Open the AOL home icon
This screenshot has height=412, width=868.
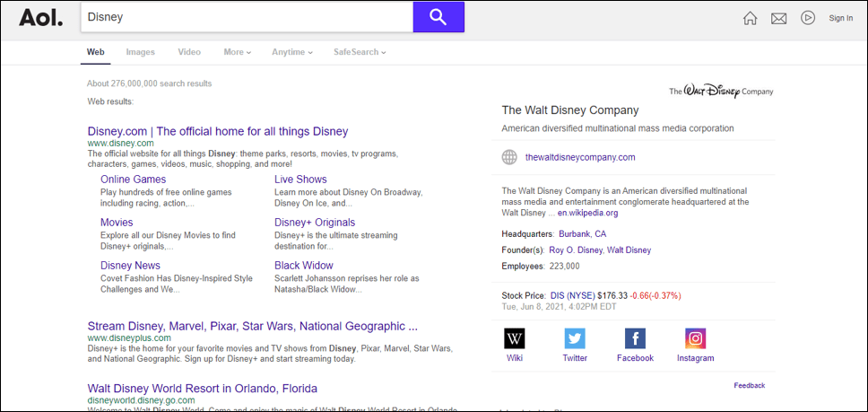tap(751, 18)
